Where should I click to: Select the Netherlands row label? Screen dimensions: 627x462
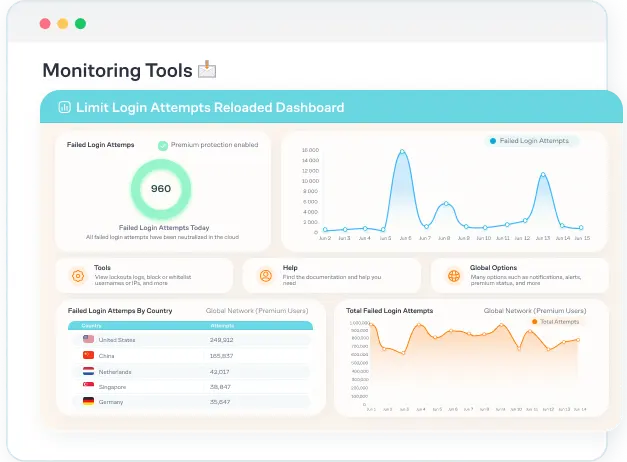click(x=115, y=372)
